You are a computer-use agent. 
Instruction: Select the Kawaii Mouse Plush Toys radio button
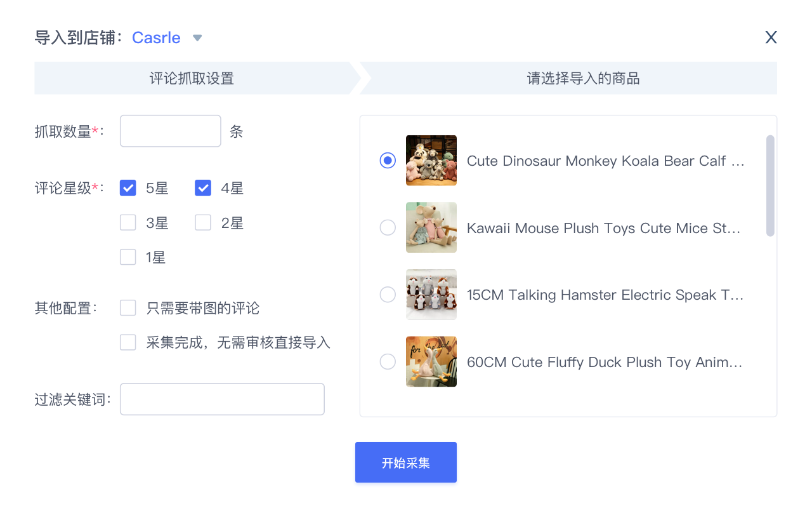point(388,227)
